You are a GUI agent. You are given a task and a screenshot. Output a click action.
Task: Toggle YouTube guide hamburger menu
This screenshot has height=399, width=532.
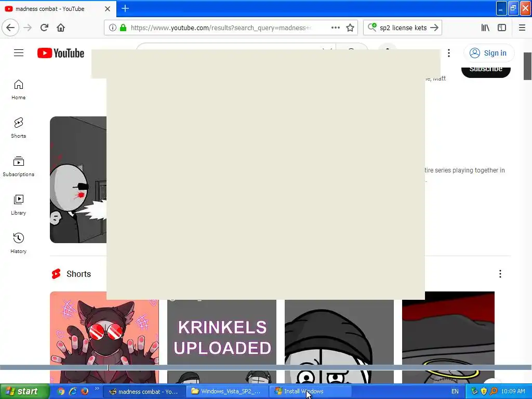tap(19, 53)
